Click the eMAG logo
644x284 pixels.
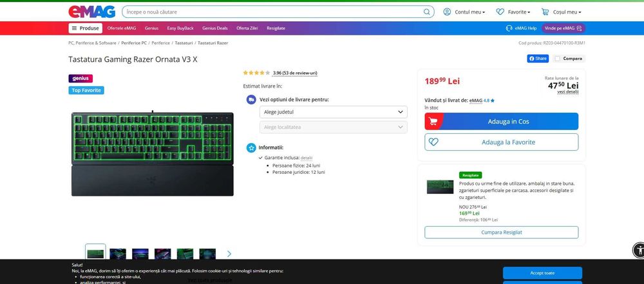tap(91, 12)
